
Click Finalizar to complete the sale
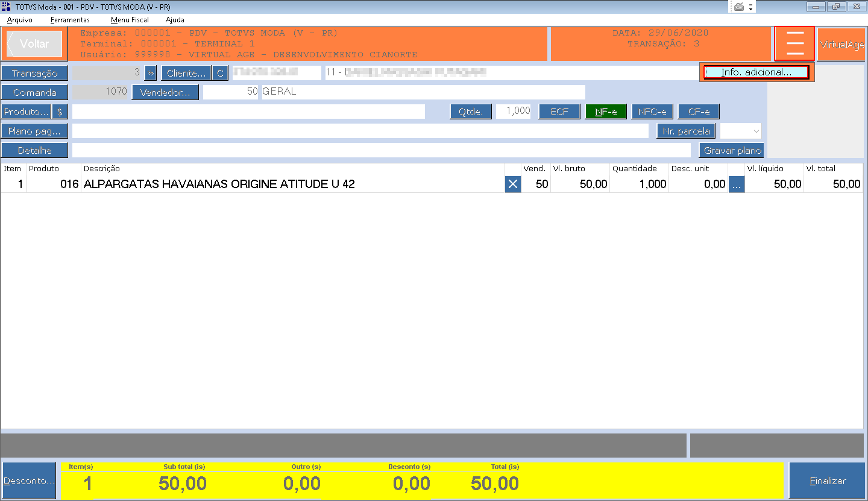828,481
